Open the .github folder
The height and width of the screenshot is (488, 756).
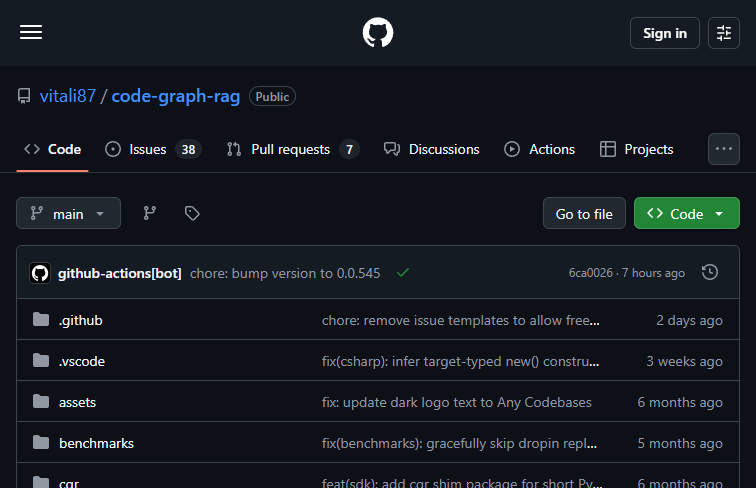tap(81, 320)
